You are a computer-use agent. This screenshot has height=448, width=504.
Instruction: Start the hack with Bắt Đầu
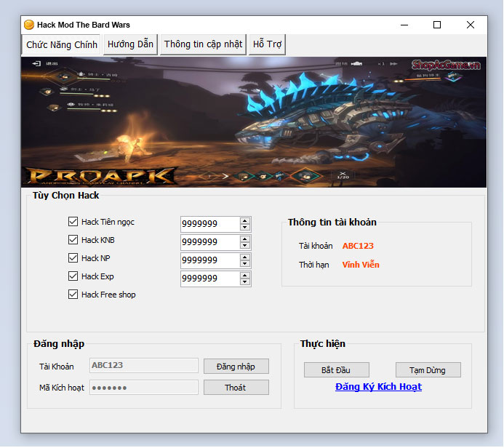(336, 370)
